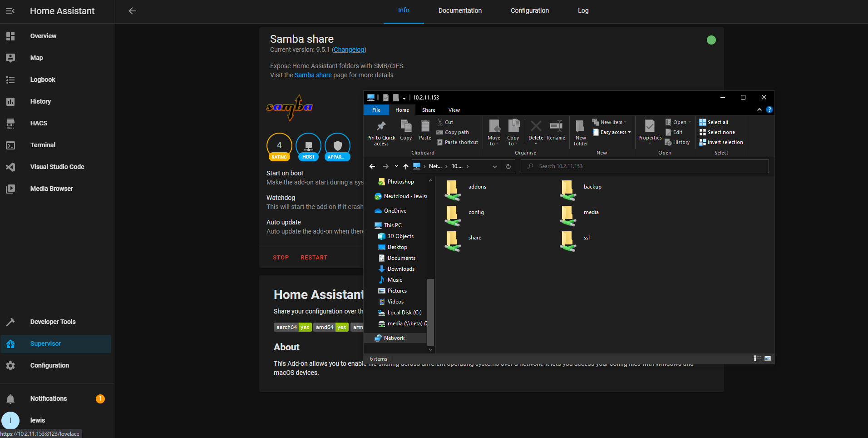Restart the Samba share add-on
Image resolution: width=868 pixels, height=438 pixels.
[x=314, y=258]
